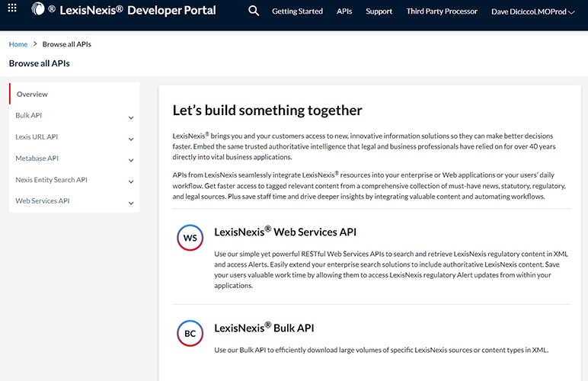The width and height of the screenshot is (588, 381).
Task: Click the BC Bulk API circle icon
Action: [x=190, y=334]
